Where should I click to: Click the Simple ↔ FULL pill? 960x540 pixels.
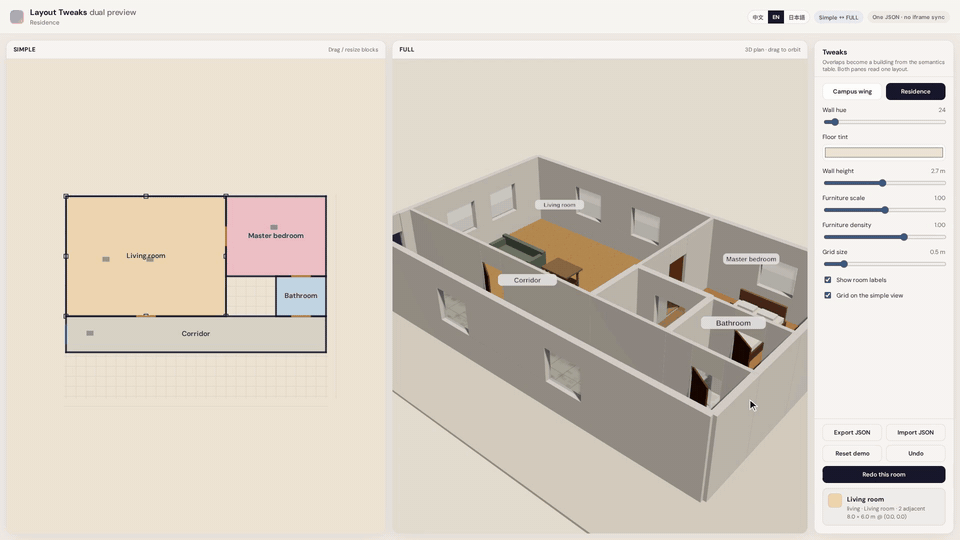click(838, 17)
